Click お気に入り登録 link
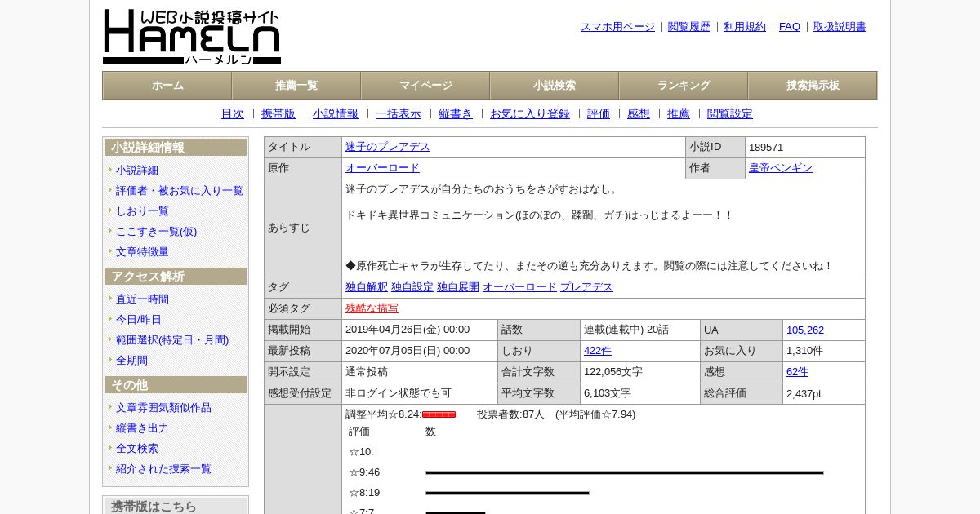Screen dimensions: 980x514 point(530,114)
